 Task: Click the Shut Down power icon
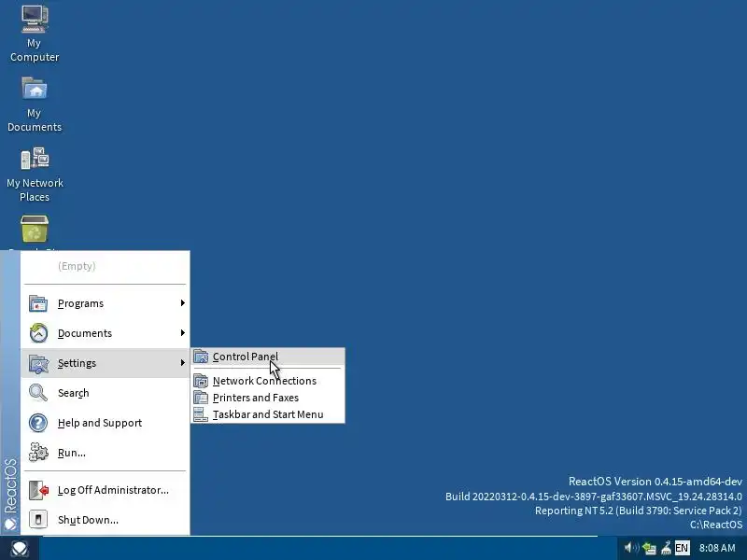(38, 520)
